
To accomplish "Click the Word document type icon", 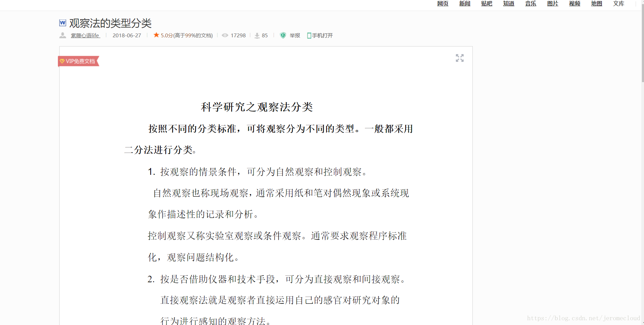I will point(63,23).
